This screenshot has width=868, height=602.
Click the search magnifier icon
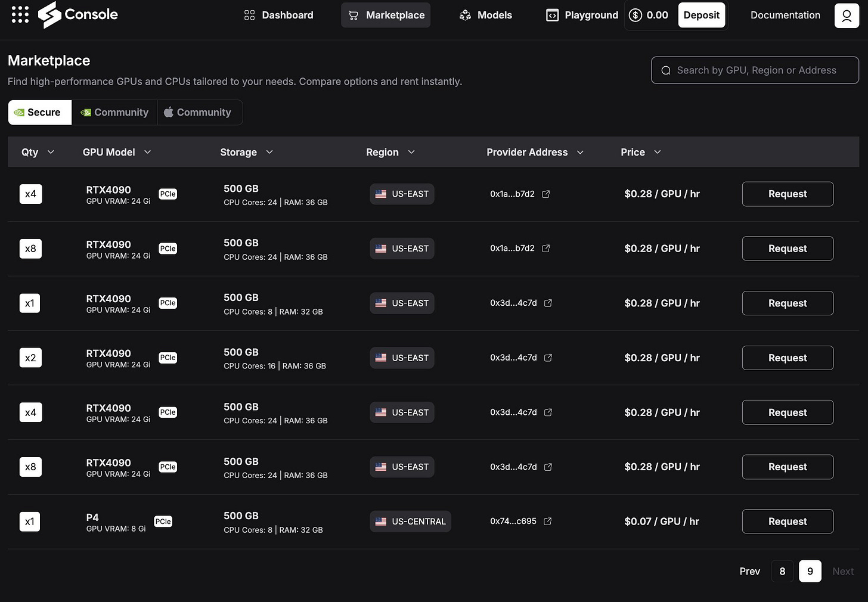pos(666,70)
